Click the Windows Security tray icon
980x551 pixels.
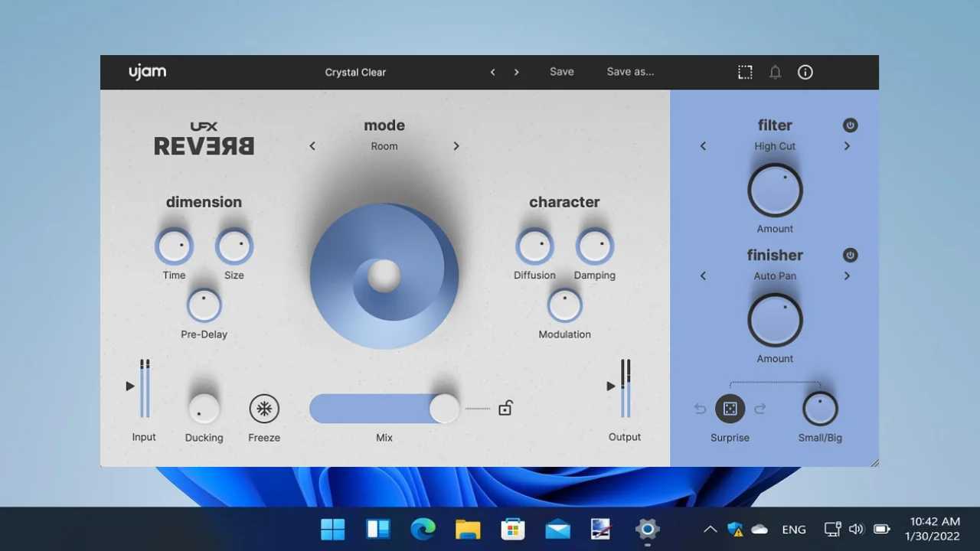pyautogui.click(x=735, y=529)
